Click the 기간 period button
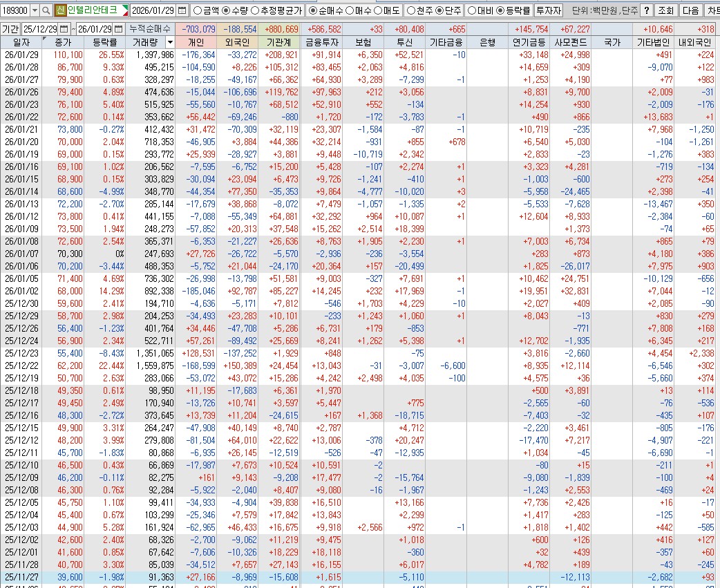Viewport: 720px width, 588px height. coord(10,29)
